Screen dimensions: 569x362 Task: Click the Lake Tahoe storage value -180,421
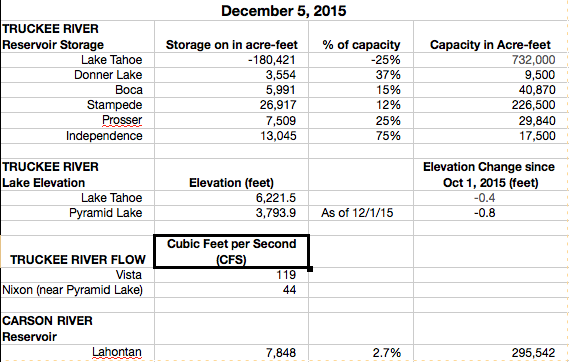click(x=232, y=60)
